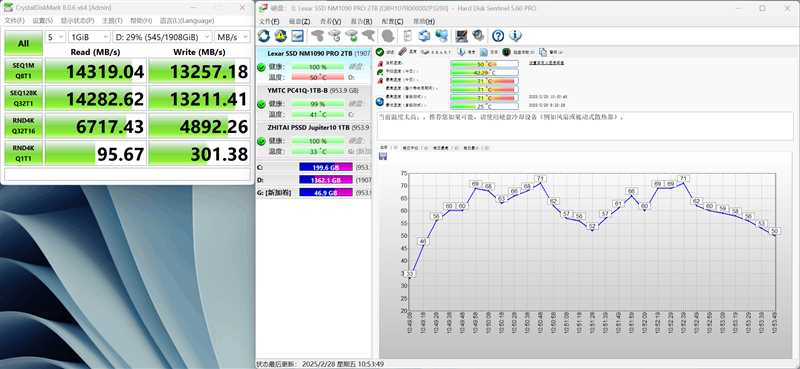The height and width of the screenshot is (369, 800).
Task: Click the grey head silhouette toolbar icon
Action: point(388,36)
